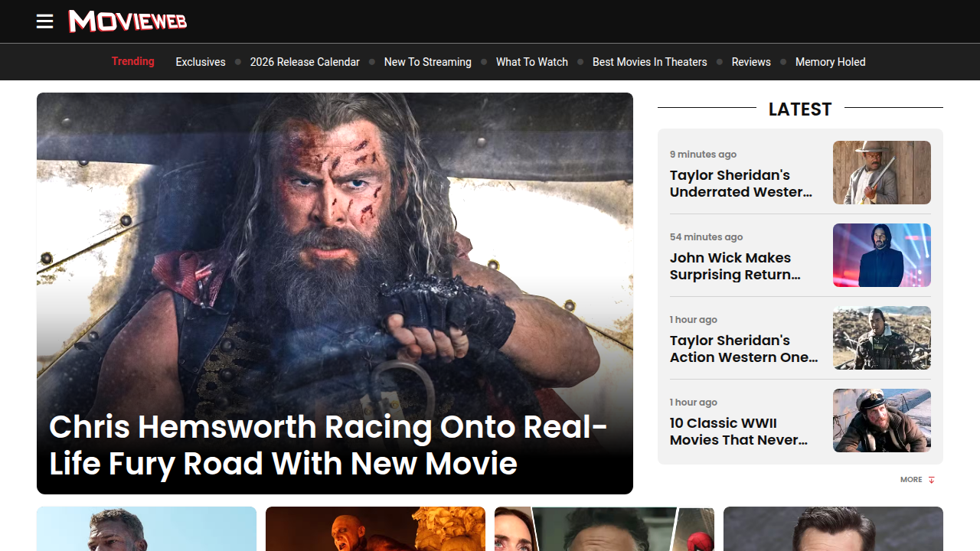Click thumbnail of man in cowboy hat
Image resolution: width=980 pixels, height=551 pixels.
tap(882, 172)
